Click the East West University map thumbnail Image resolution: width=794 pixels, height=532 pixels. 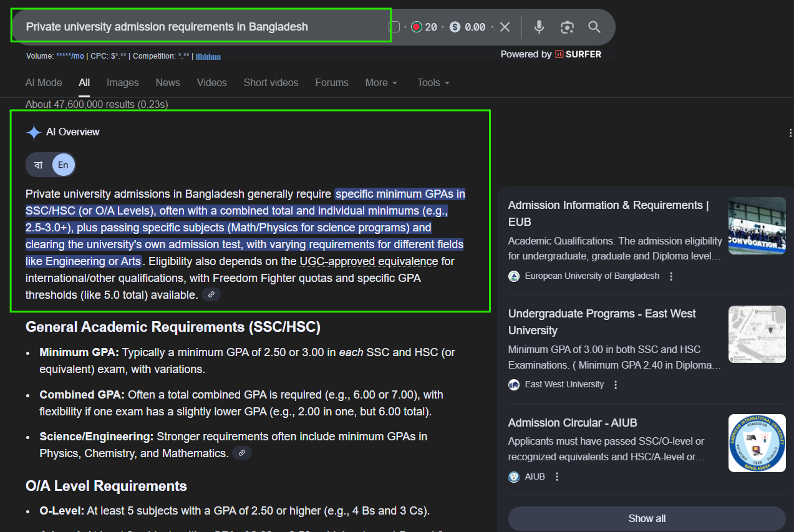tap(757, 334)
